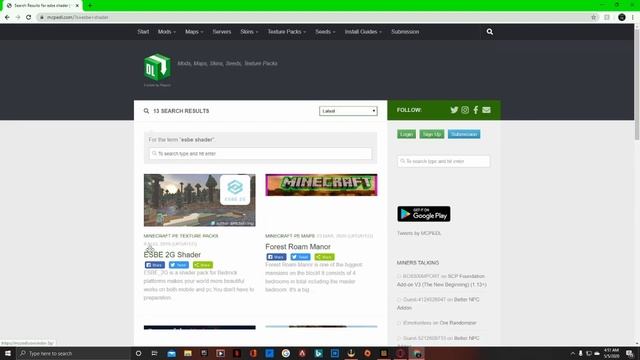Open notification center icon

pos(629,353)
